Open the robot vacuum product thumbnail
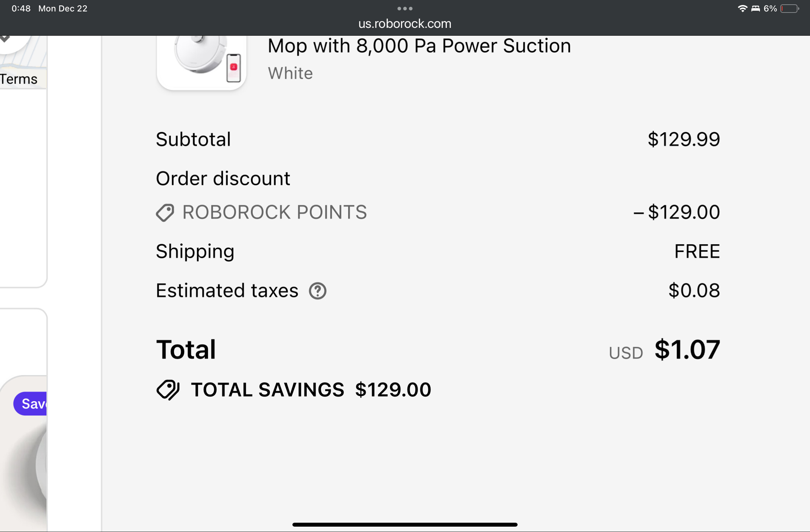The image size is (810, 532). tap(202, 61)
